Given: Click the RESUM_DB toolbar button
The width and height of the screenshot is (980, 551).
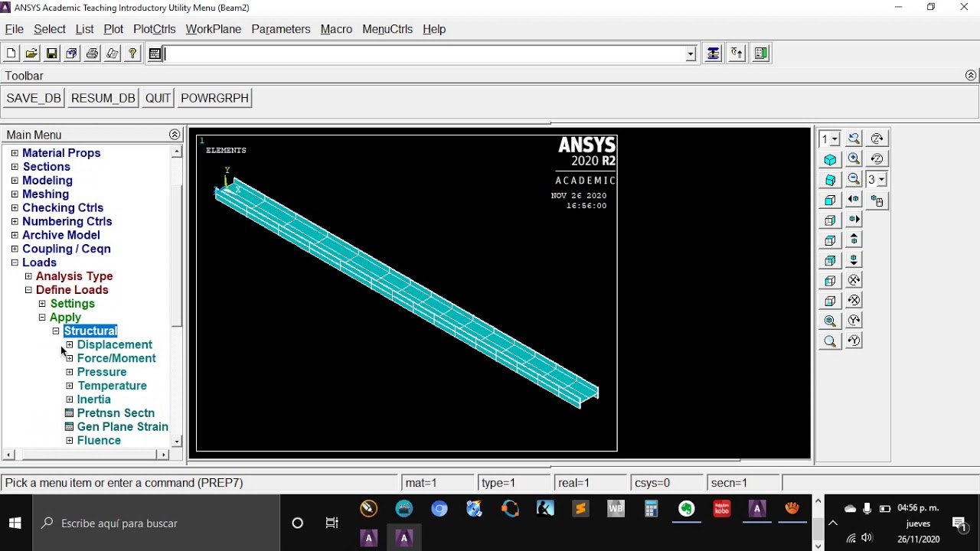Looking at the screenshot, I should click(x=103, y=98).
